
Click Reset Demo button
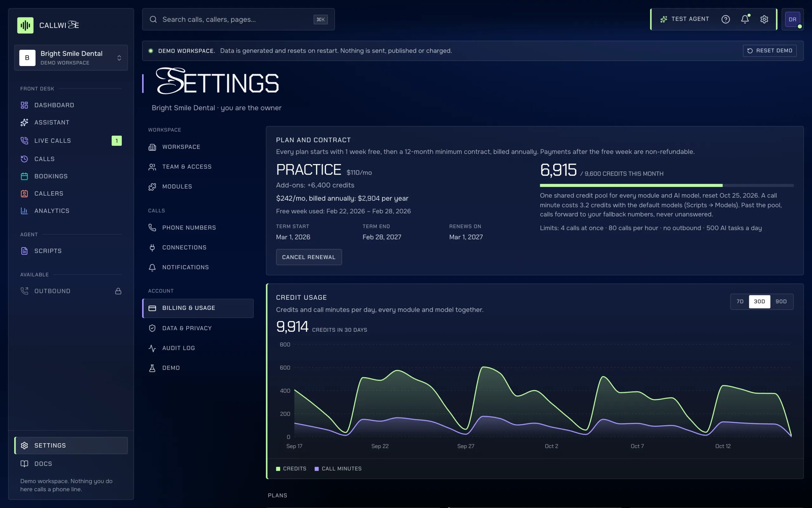coord(769,51)
